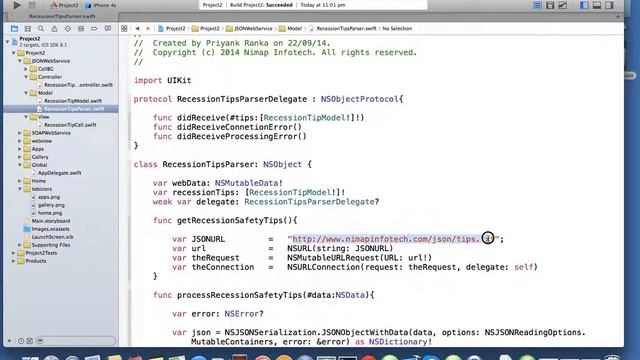Select the Products group
The image size is (640, 360).
36,261
